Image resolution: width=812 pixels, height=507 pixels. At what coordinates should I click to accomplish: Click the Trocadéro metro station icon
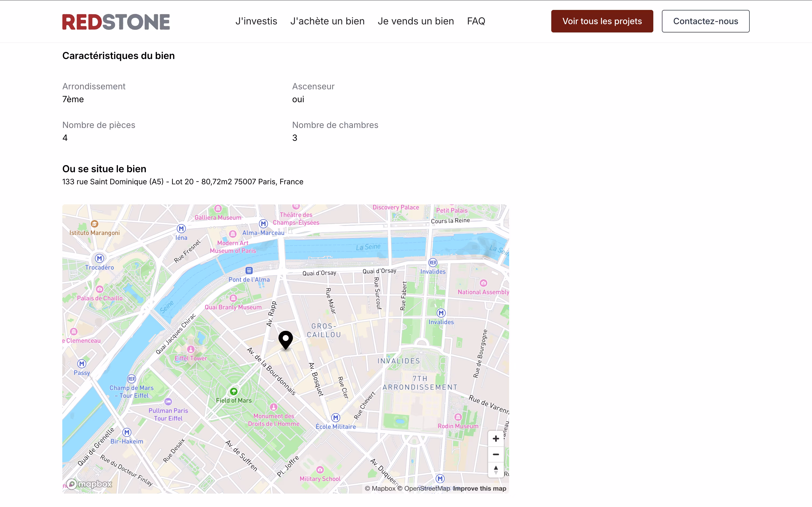click(99, 259)
